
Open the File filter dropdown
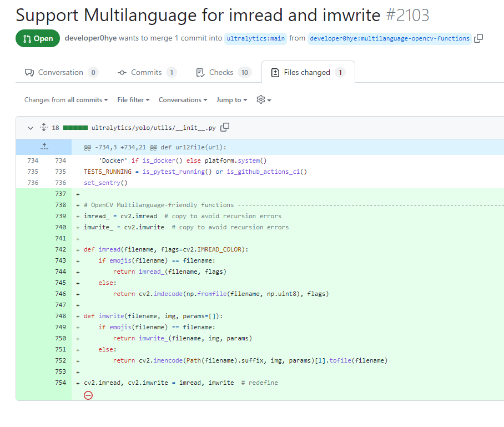tap(133, 100)
